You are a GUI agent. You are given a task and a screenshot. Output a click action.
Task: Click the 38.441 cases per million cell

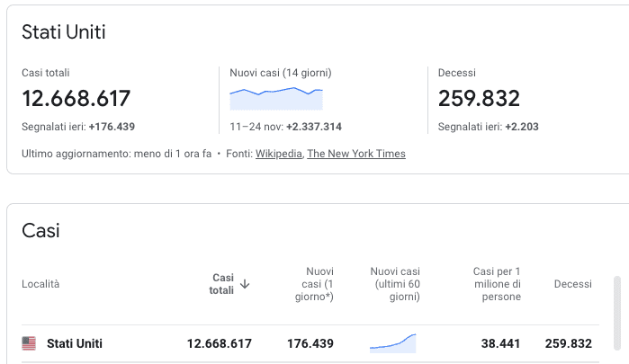coord(500,343)
